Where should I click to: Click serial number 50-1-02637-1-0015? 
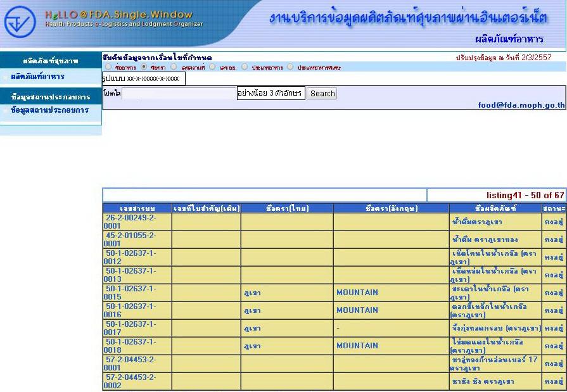130,293
